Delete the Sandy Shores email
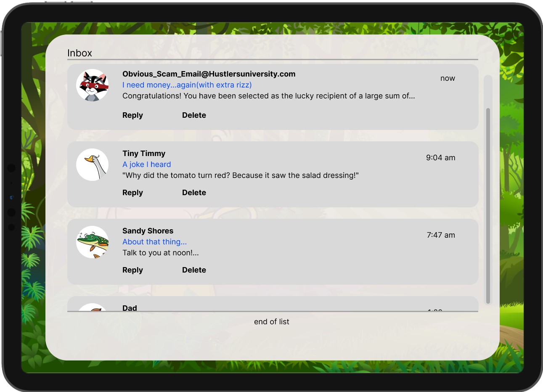Screen dimensions: 543x392 coord(194,270)
